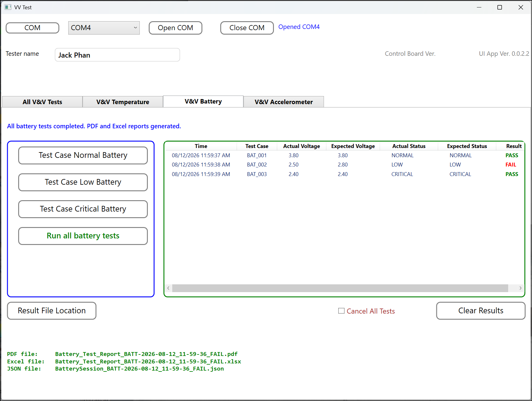Click the FAIL result for BAT_002
Image resolution: width=532 pixels, height=401 pixels.
[511, 165]
